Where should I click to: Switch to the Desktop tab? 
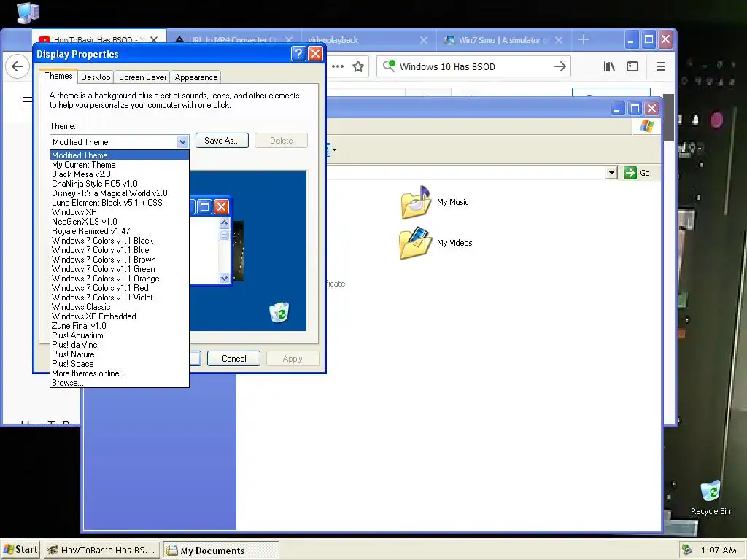[96, 77]
